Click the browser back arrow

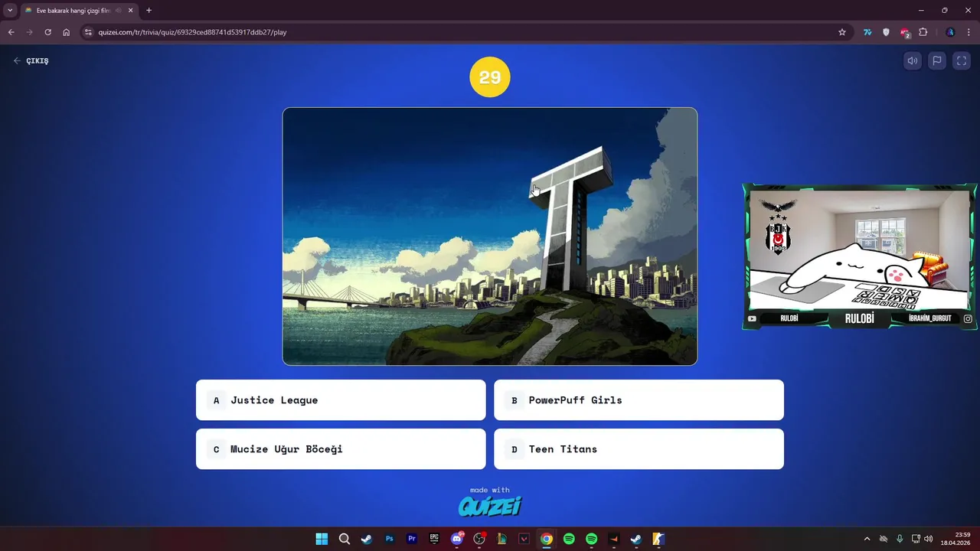(11, 32)
